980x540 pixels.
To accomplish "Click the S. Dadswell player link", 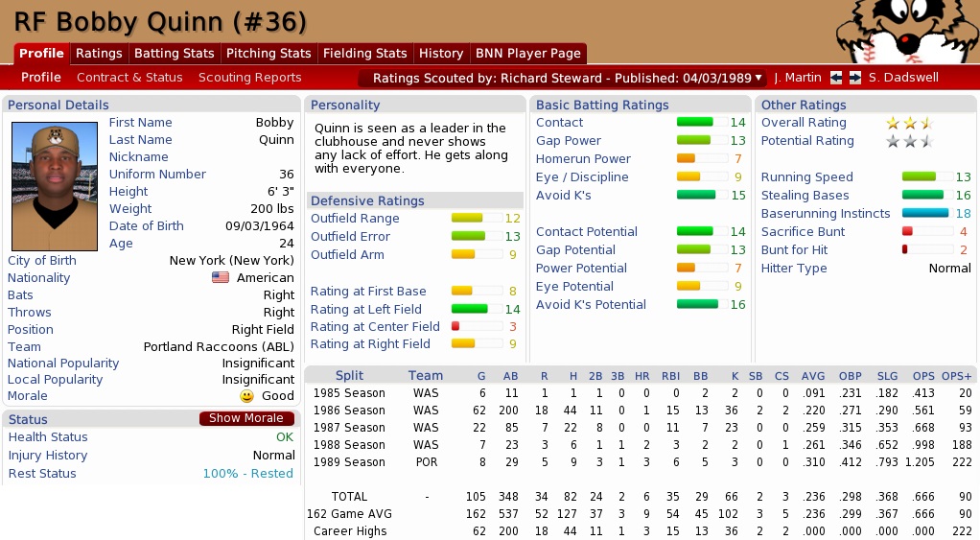I will [902, 78].
